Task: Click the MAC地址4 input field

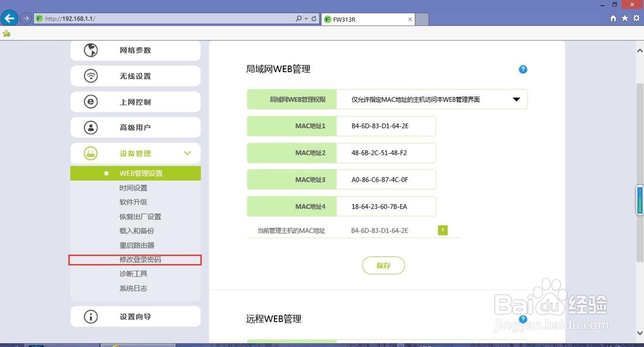Action: [x=386, y=206]
